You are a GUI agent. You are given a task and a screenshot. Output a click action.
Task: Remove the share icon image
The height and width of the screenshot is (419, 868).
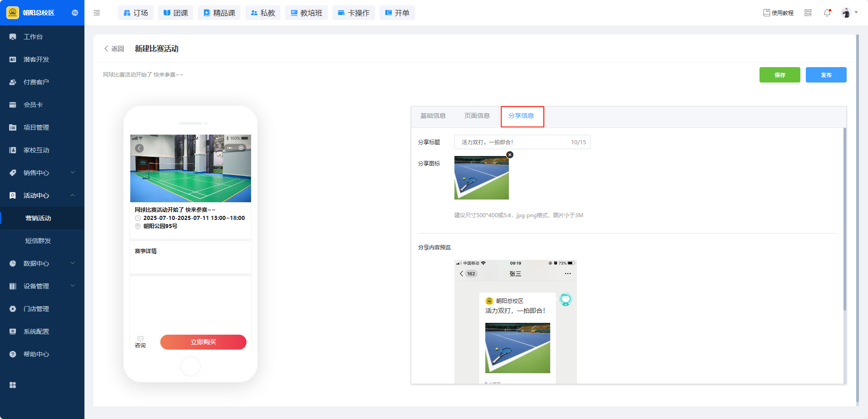[x=510, y=155]
